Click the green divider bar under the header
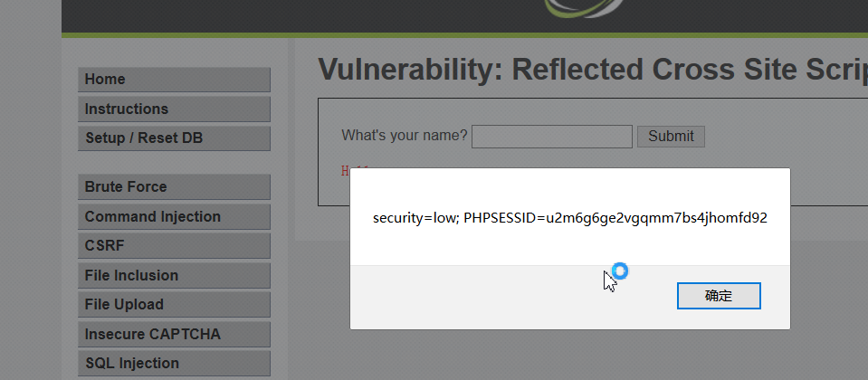The image size is (868, 380). (464, 35)
